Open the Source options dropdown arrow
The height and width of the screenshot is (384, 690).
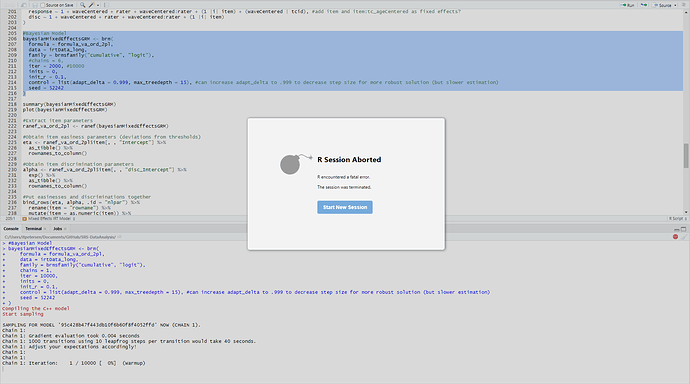coord(675,5)
